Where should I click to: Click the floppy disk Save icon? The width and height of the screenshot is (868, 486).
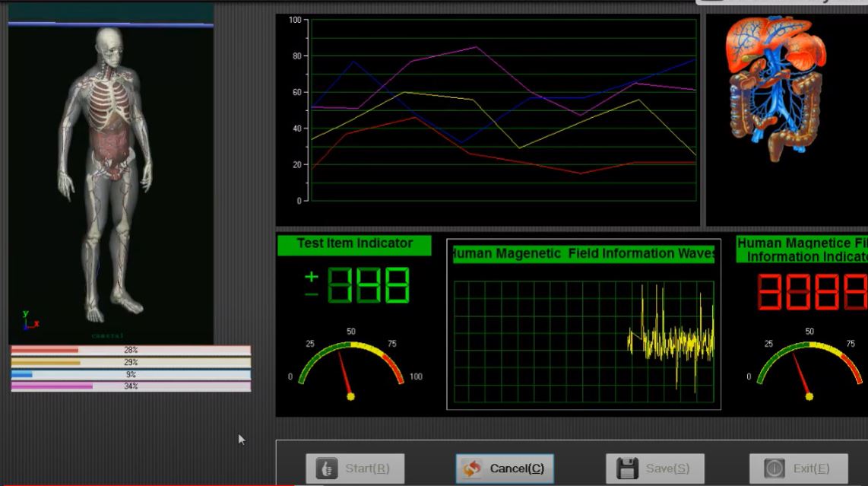627,469
